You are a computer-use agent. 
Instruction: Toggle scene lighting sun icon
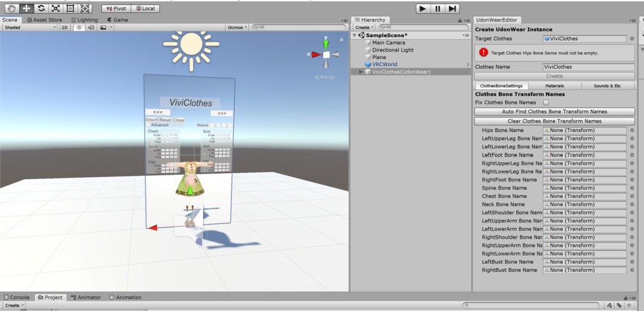click(79, 27)
